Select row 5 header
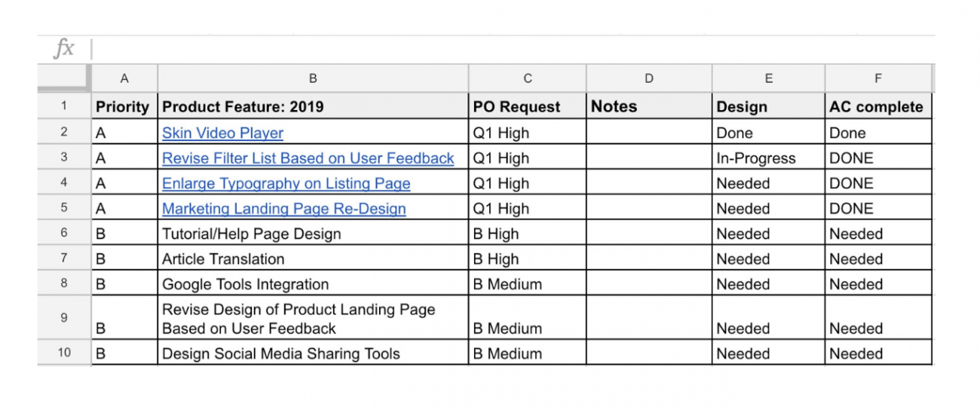The width and height of the screenshot is (980, 410). [64, 207]
